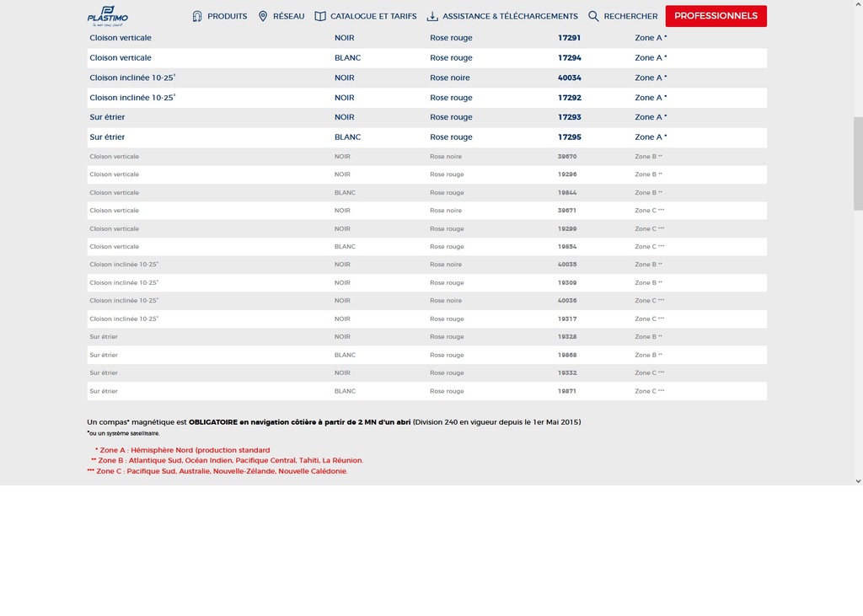This screenshot has height=616, width=863.
Task: Click "NOIR" in row 17291
Action: pos(345,38)
